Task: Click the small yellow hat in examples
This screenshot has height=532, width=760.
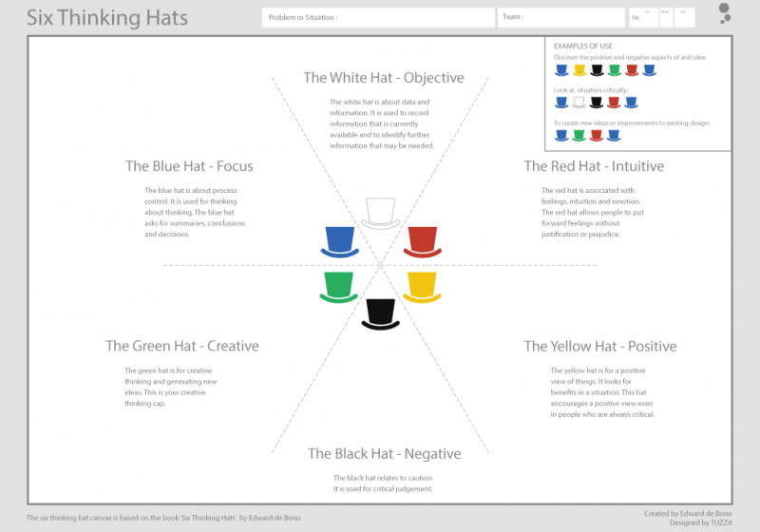Action: [x=579, y=70]
